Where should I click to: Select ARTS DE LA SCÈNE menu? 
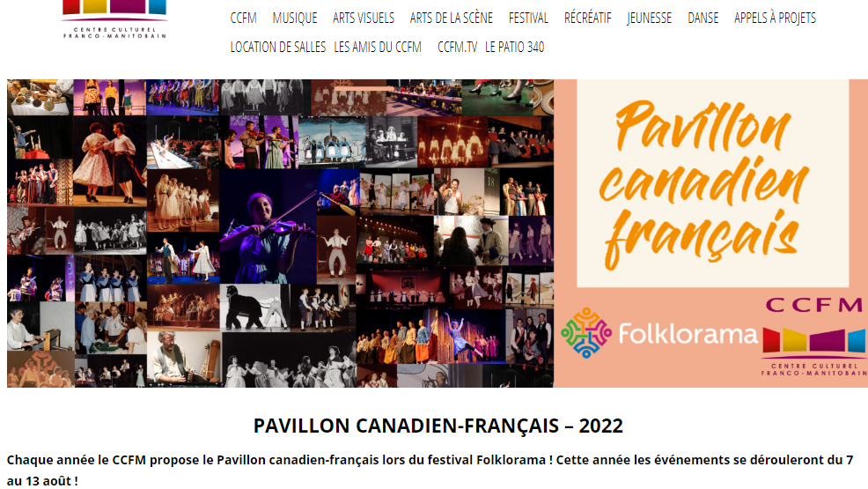click(x=451, y=19)
